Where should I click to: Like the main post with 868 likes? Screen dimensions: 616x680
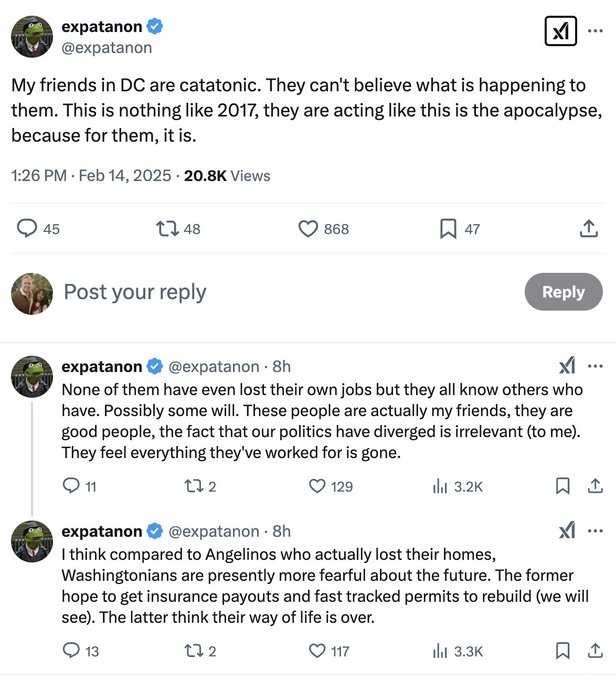[x=309, y=229]
